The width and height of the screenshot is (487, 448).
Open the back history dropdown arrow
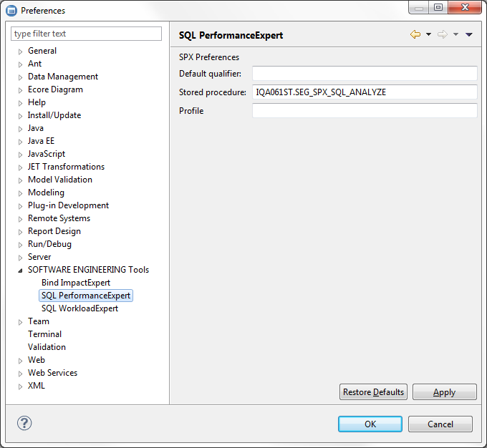click(428, 34)
